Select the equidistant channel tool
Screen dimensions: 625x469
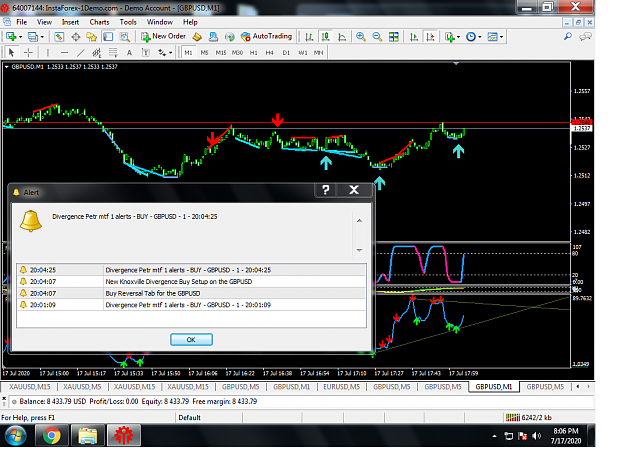point(97,52)
